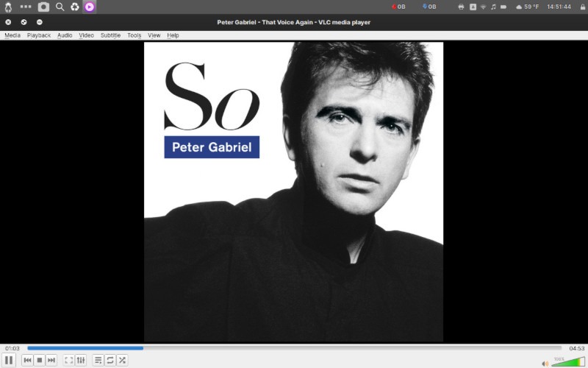Screen dimensions: 588x368
Task: Mute audio via the speaker icon
Action: (x=545, y=363)
